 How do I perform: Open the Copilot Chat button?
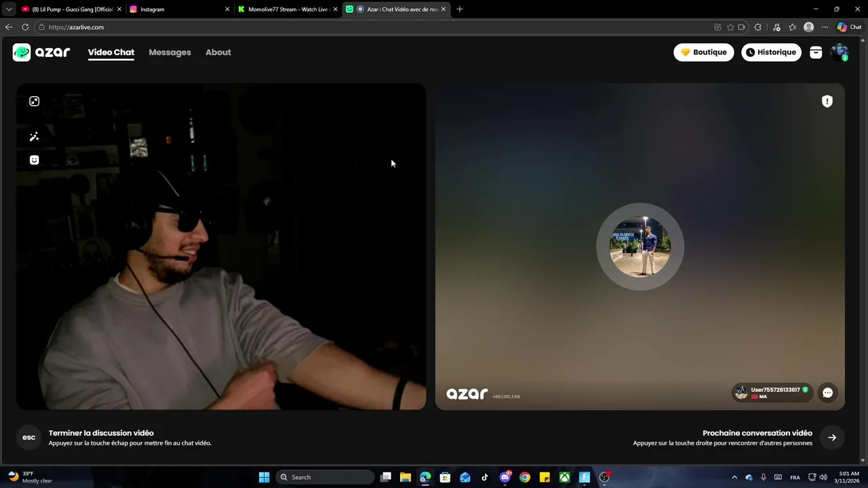(x=849, y=27)
